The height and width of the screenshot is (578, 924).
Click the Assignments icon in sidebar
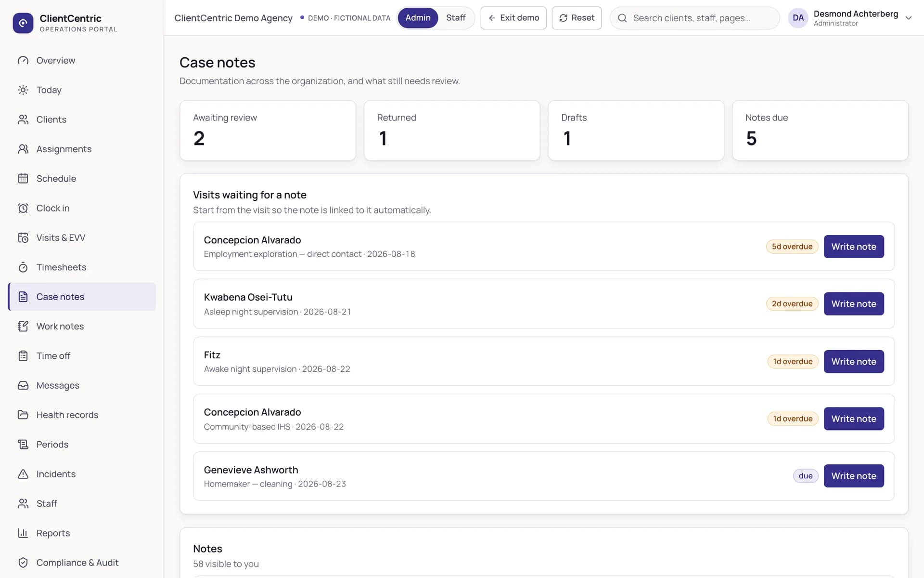23,149
